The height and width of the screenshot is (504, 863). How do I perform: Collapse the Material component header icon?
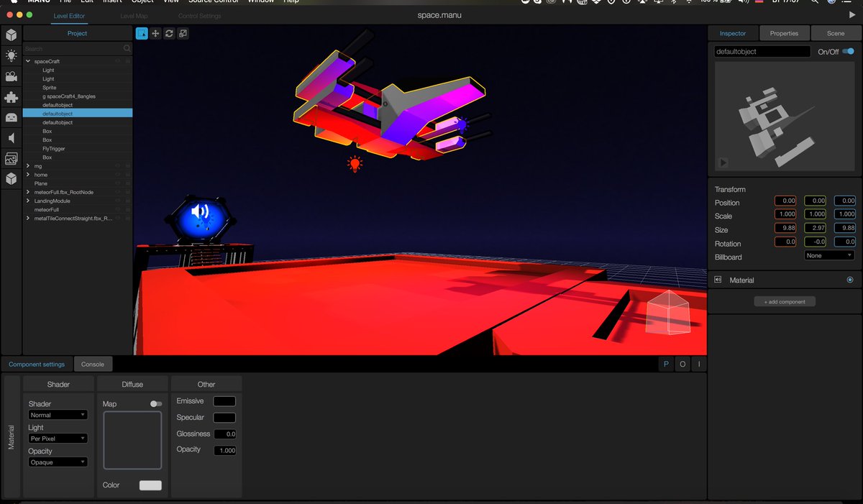click(718, 280)
